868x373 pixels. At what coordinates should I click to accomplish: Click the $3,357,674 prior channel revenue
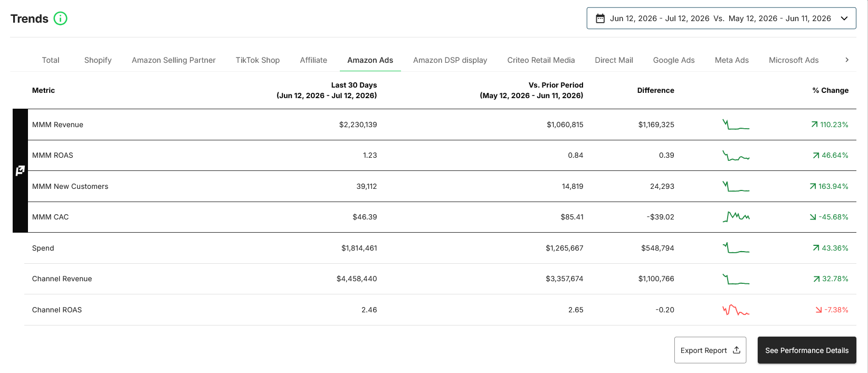point(565,279)
